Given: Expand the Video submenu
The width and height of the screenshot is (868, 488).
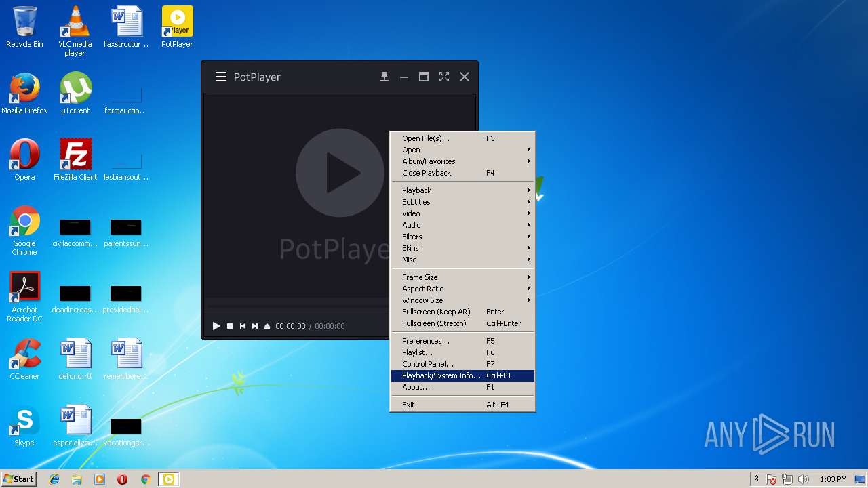Looking at the screenshot, I should click(463, 213).
